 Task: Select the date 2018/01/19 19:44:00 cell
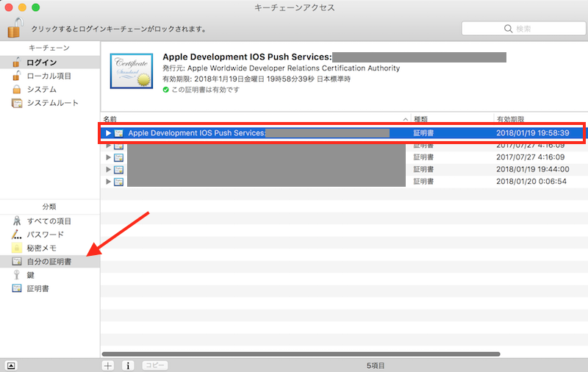click(x=532, y=169)
